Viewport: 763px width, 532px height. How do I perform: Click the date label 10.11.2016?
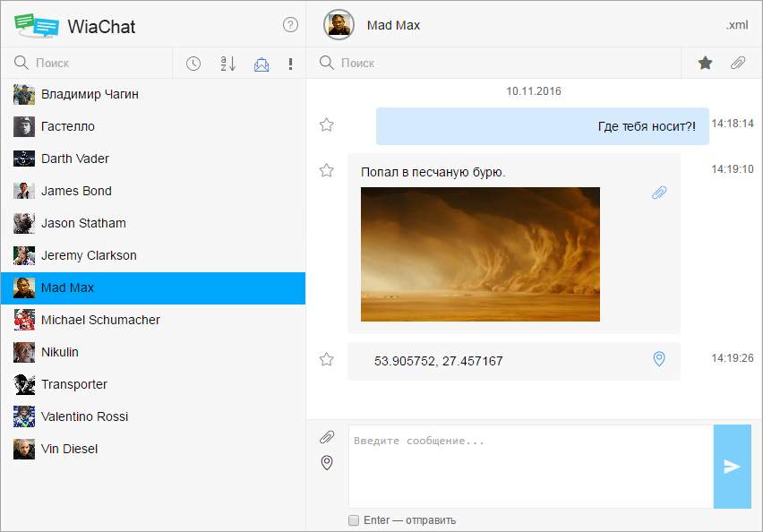[x=534, y=91]
